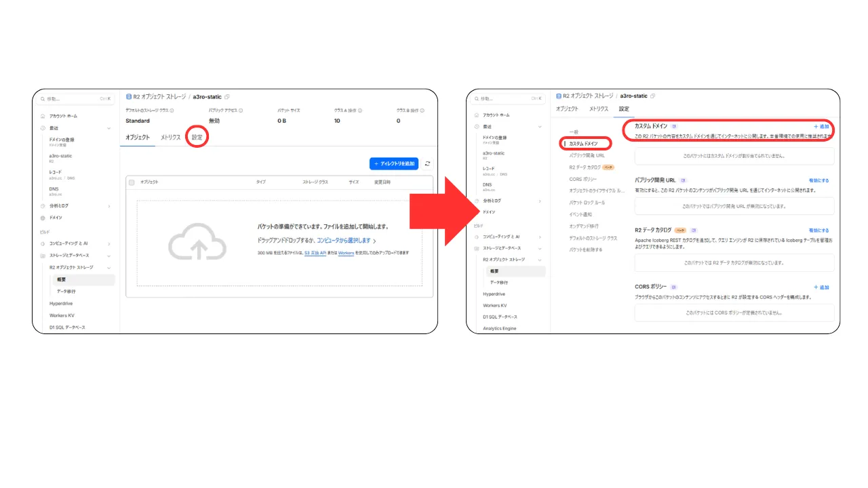The height and width of the screenshot is (488, 868).
Task: Click the コンピュータから選択します link
Action: click(344, 241)
